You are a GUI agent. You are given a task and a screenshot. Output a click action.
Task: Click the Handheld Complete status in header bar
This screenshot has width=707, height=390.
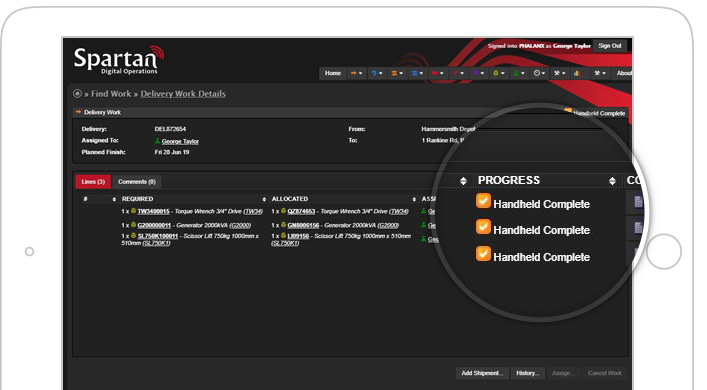[595, 113]
